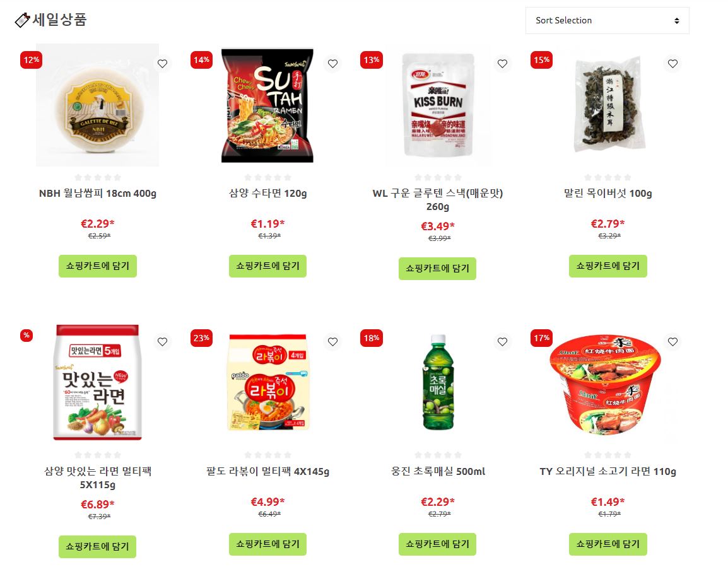Screen dimensions: 728x579
Task: Click the 23% discount badge on 라볶이
Action: [x=201, y=338]
